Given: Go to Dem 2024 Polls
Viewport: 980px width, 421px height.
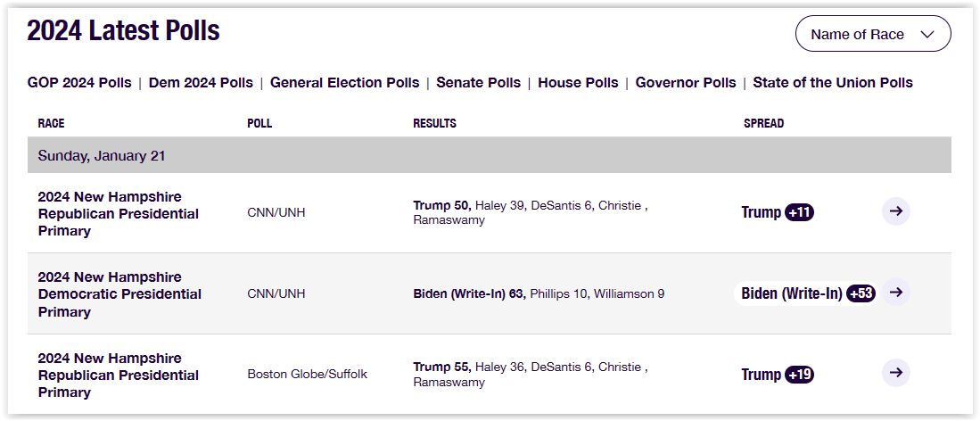Looking at the screenshot, I should pyautogui.click(x=201, y=83).
